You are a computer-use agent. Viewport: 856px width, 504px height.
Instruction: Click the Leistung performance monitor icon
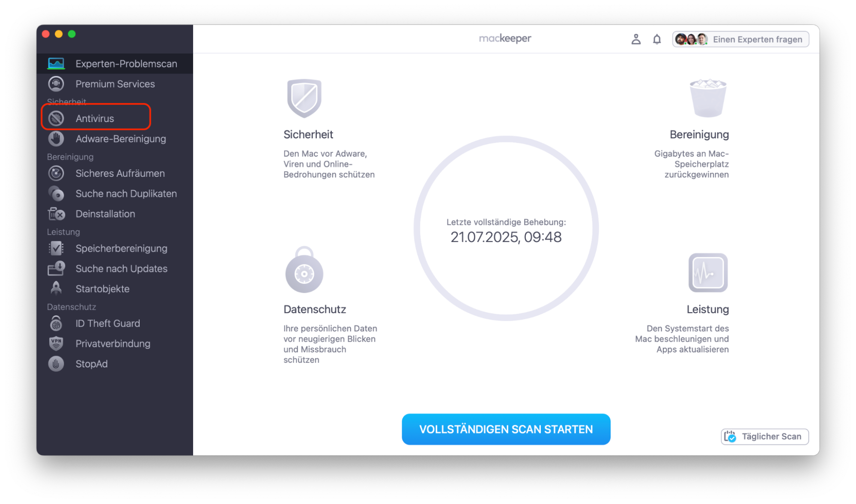[x=707, y=273]
